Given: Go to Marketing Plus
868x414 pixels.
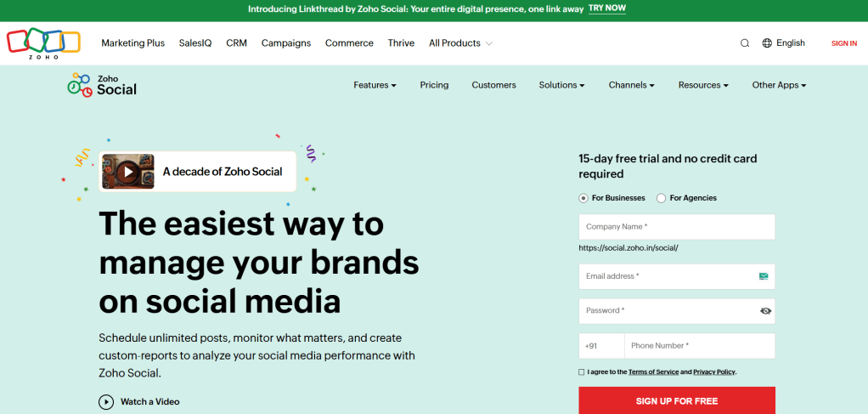Looking at the screenshot, I should (132, 43).
